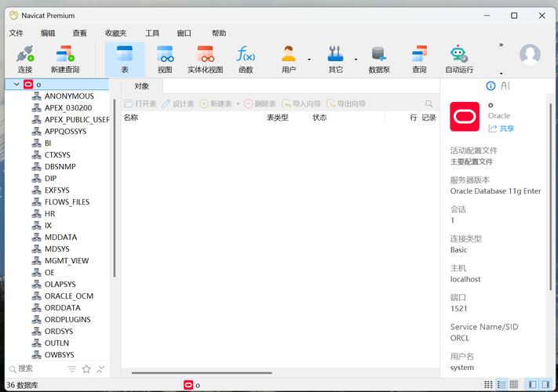The image size is (558, 392).
Task: Select the CTXSYS schema
Action: [x=59, y=154]
